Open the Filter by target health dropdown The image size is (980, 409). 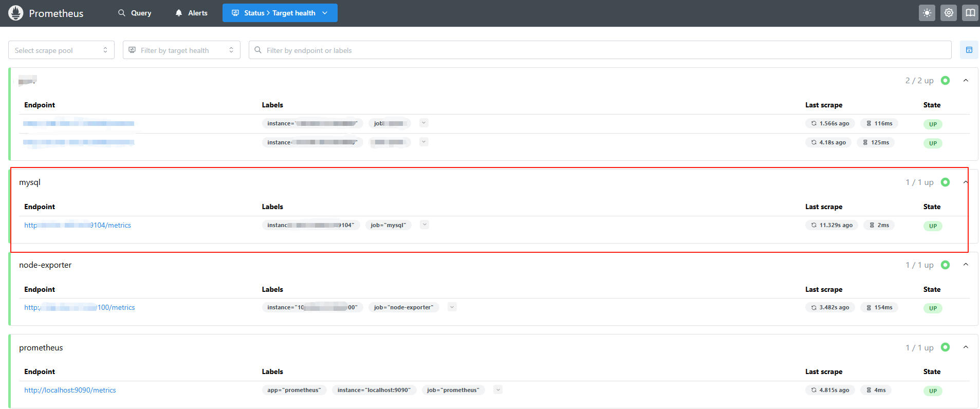(x=181, y=50)
